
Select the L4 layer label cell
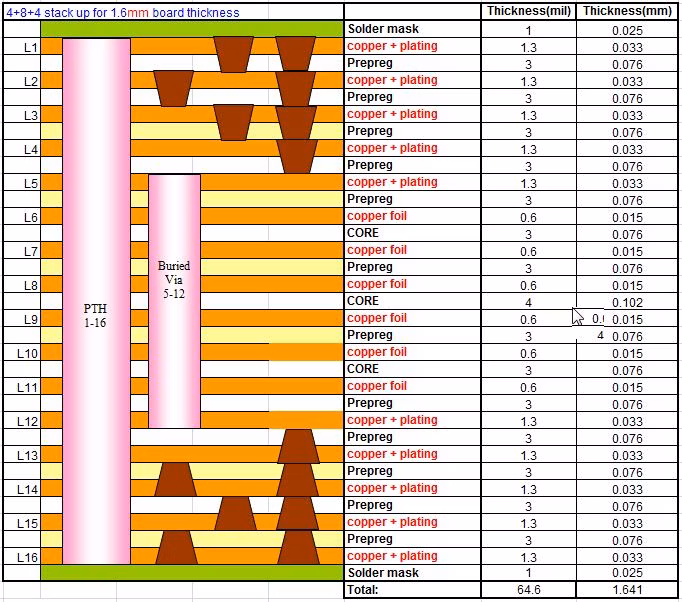tap(22, 149)
